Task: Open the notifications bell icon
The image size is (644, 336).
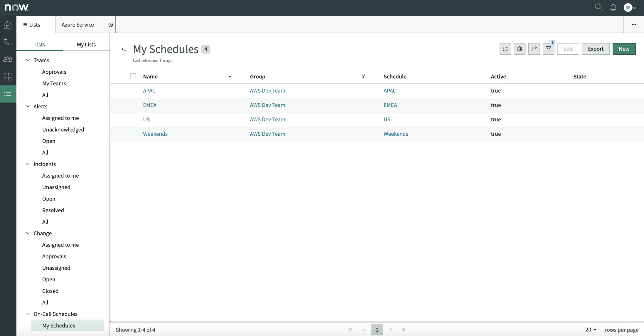Action: tap(613, 8)
